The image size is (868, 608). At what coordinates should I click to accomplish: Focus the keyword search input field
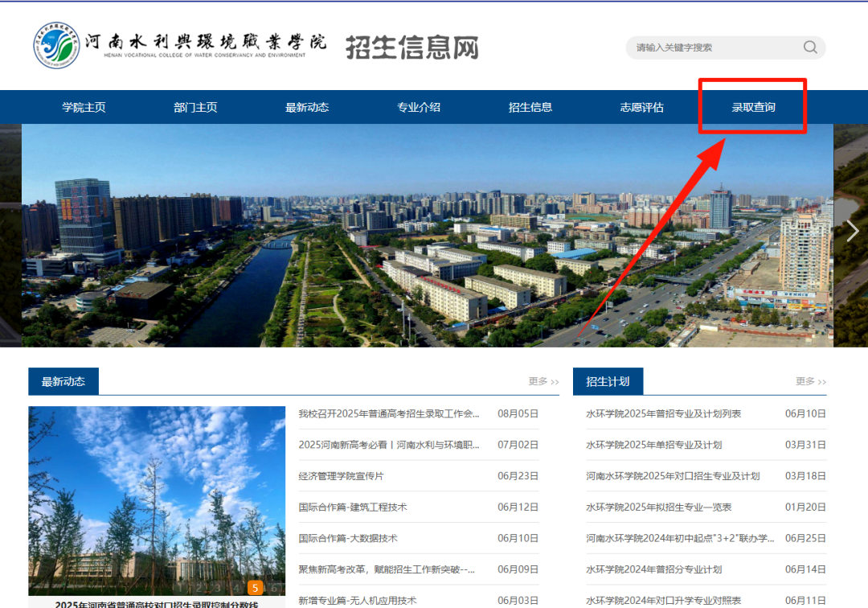(x=711, y=47)
